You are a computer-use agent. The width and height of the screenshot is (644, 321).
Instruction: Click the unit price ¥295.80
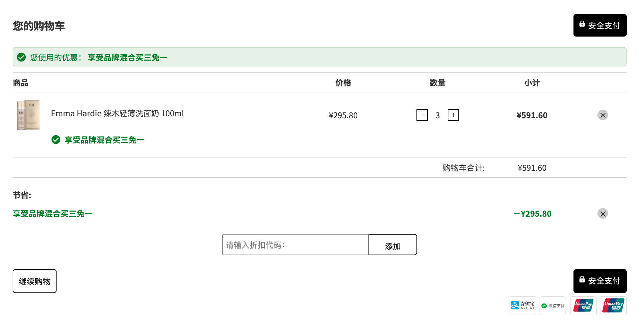[x=343, y=115]
